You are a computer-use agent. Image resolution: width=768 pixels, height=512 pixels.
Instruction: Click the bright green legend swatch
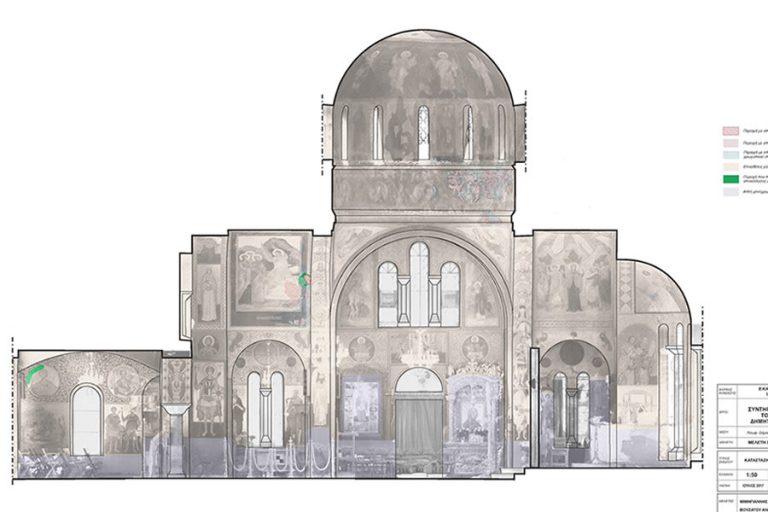(x=730, y=179)
